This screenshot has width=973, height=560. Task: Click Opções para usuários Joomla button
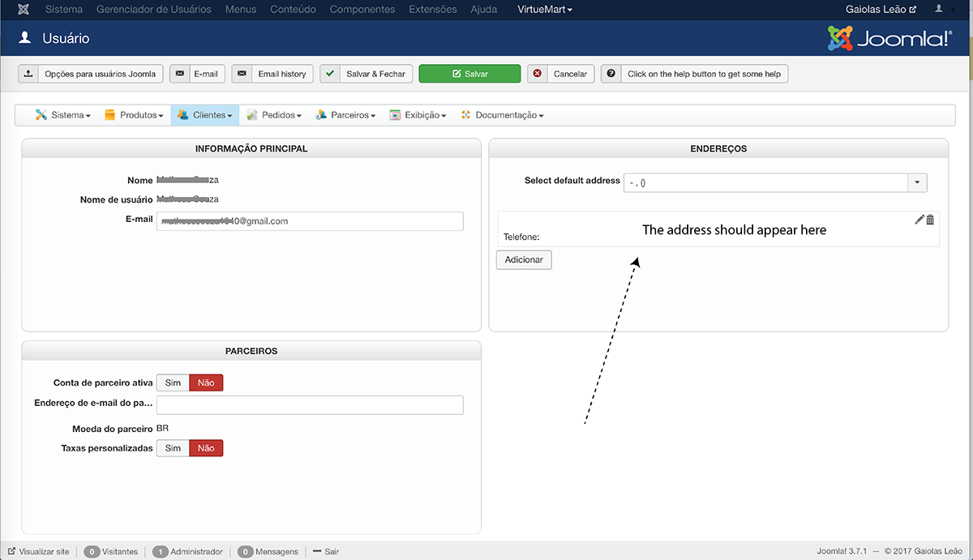(x=91, y=74)
